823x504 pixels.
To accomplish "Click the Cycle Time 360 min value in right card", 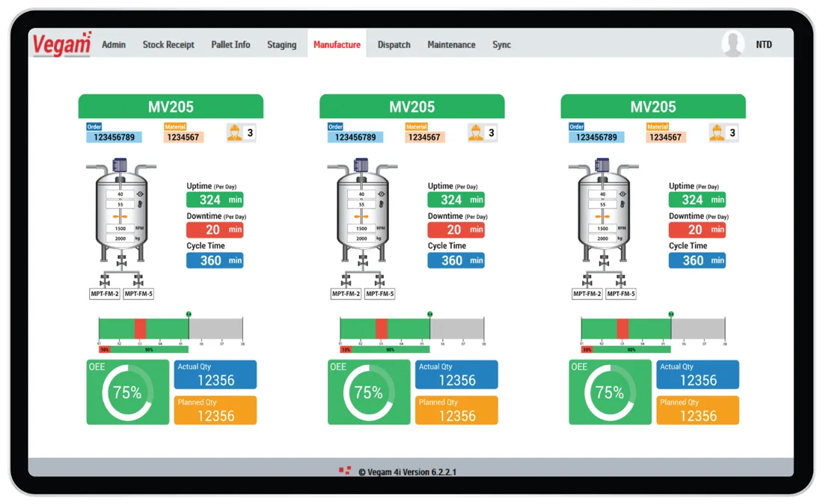I will (x=697, y=261).
